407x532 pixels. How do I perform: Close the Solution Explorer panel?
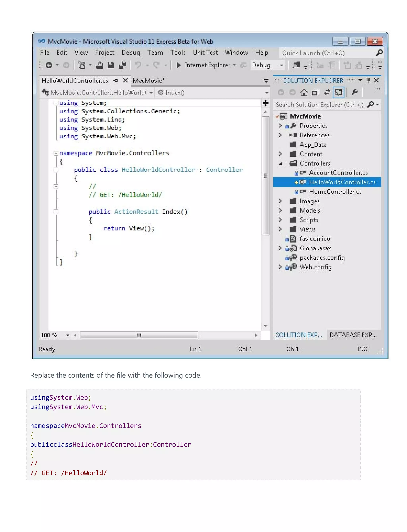[376, 80]
